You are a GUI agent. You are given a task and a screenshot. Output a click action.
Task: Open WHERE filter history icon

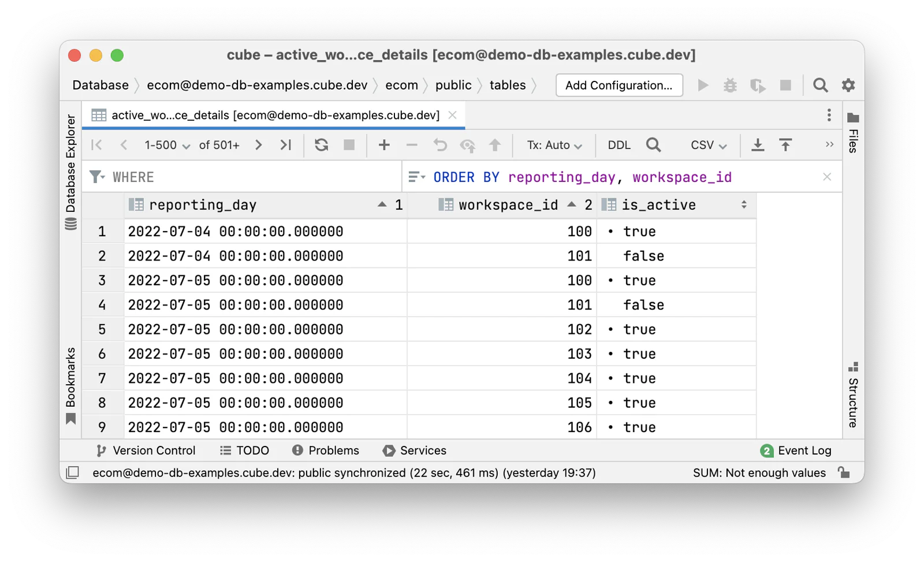tap(97, 177)
